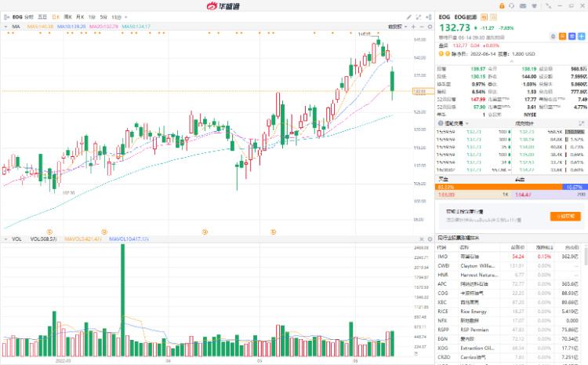Open the more timeframes dropdown arrow
The width and height of the screenshot is (588, 365).
(125, 17)
